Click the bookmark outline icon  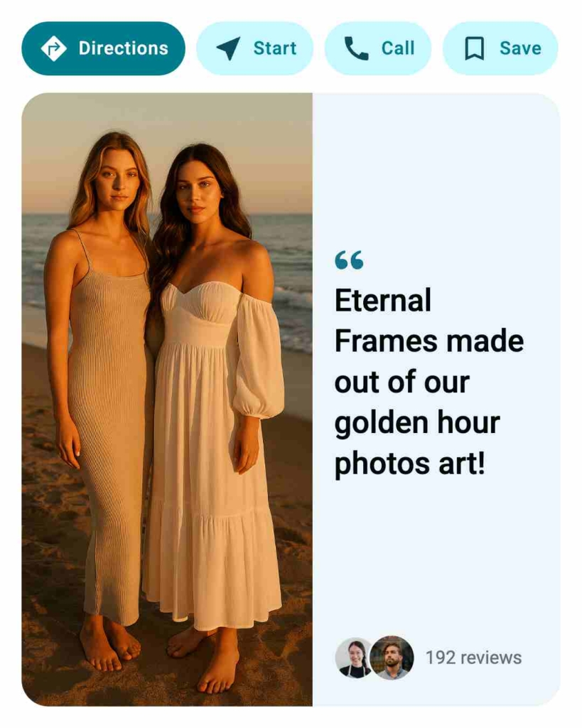(x=474, y=48)
